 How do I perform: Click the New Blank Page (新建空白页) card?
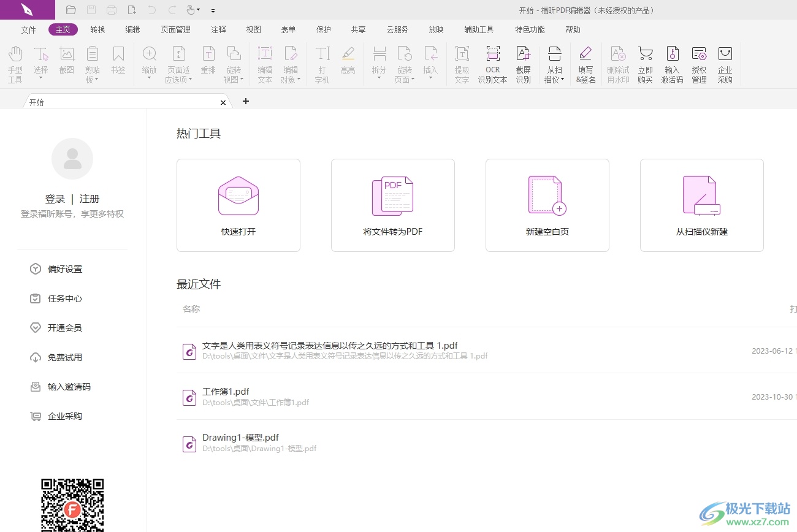(547, 205)
